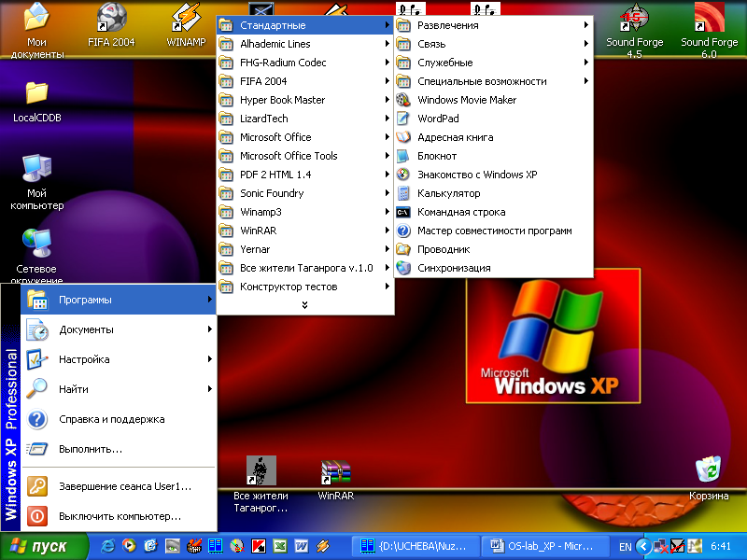The image size is (747, 560).
Task: Expand the FIFA 2004 program group
Action: pos(305,81)
